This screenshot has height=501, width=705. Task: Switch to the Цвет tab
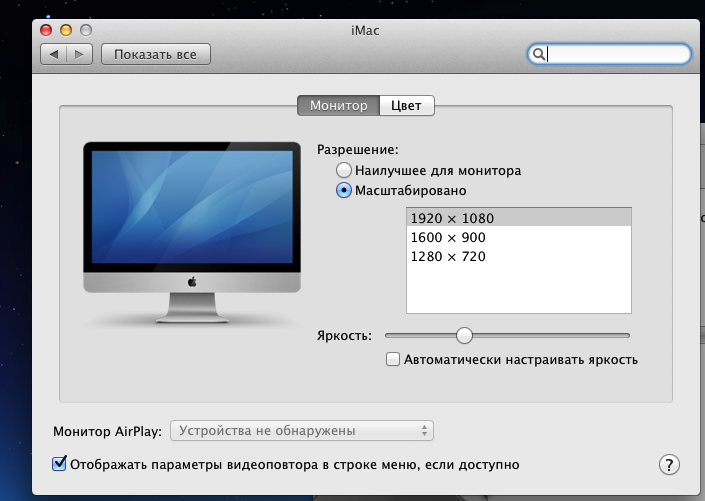(407, 105)
